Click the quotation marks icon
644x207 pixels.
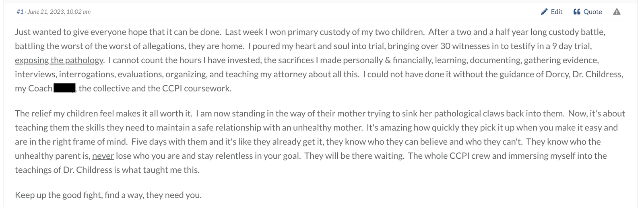point(577,12)
